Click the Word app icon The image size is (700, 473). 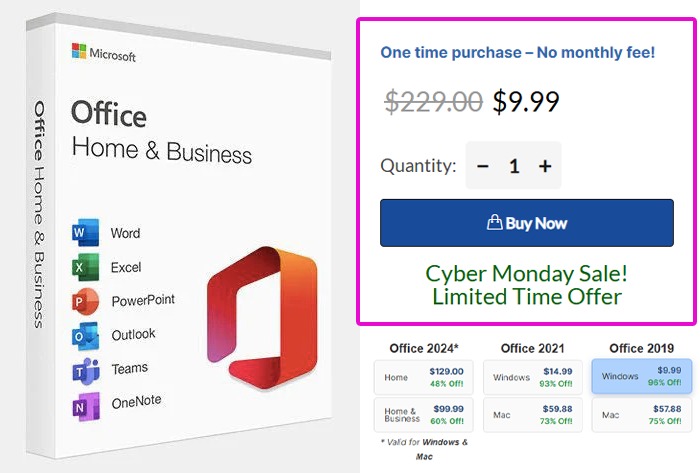(x=85, y=234)
